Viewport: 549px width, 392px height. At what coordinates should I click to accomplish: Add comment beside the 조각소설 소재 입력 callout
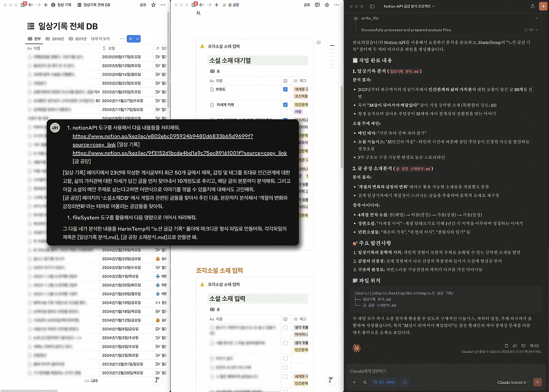pyautogui.click(x=318, y=43)
